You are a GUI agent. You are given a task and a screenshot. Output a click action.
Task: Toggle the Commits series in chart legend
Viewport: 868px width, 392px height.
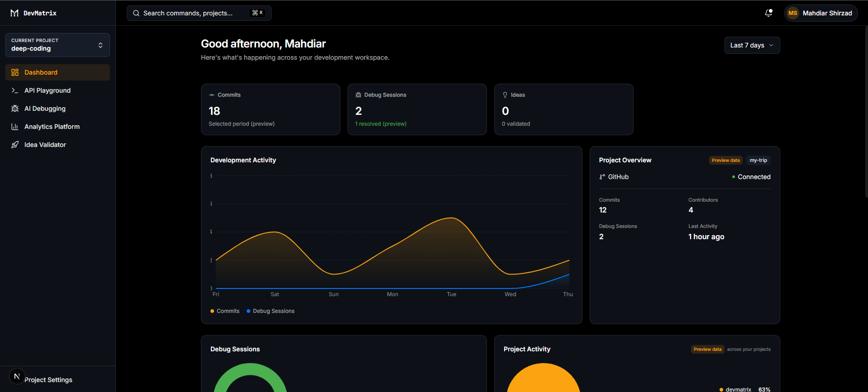[x=225, y=311]
